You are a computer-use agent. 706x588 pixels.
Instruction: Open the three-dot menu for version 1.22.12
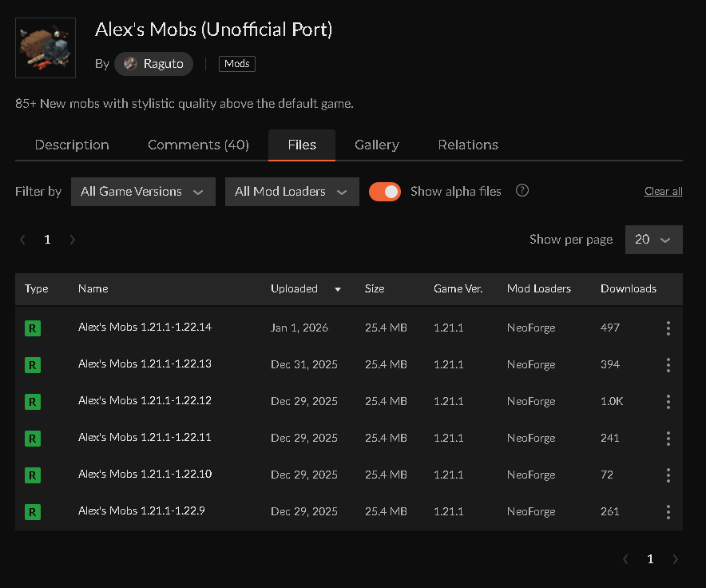point(668,401)
